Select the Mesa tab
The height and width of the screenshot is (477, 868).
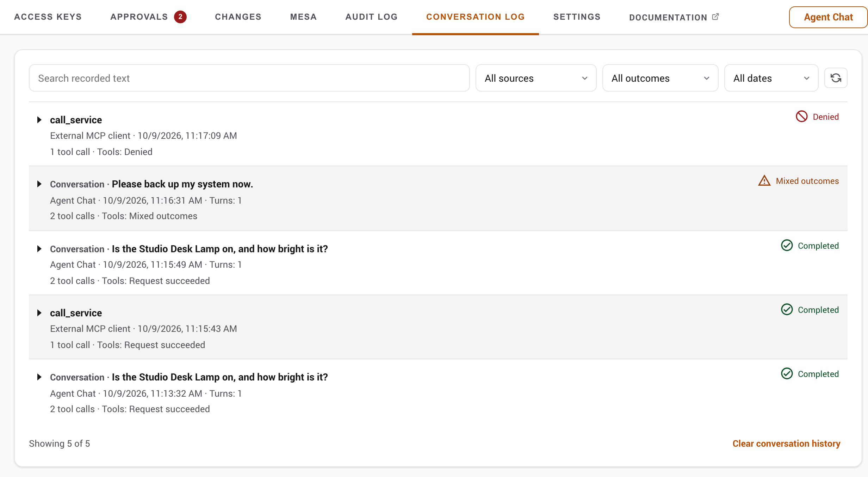tap(303, 17)
